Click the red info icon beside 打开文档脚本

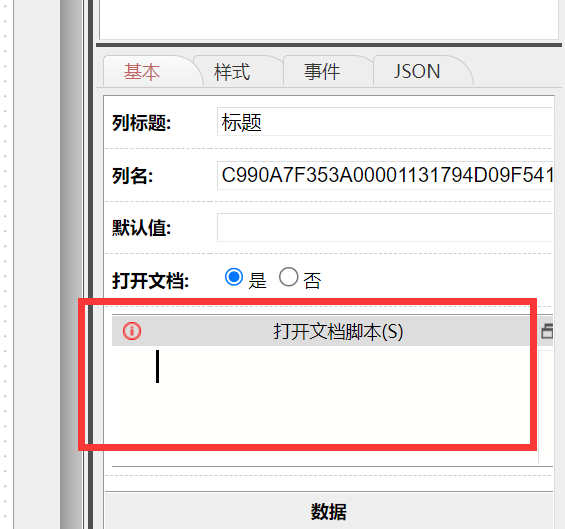point(132,331)
